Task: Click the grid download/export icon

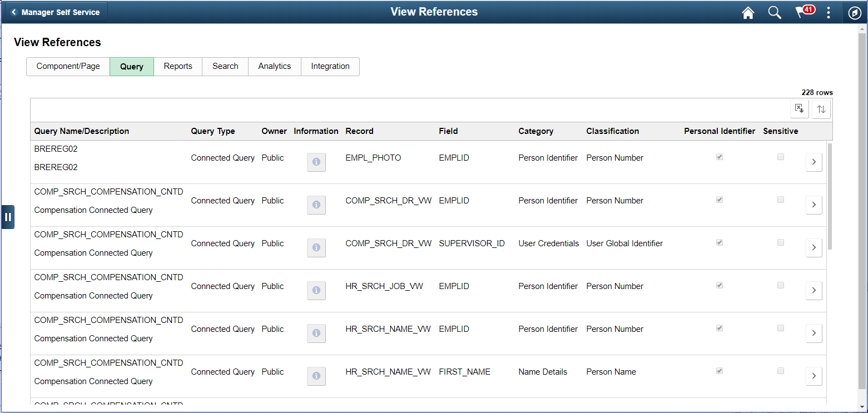Action: click(799, 109)
